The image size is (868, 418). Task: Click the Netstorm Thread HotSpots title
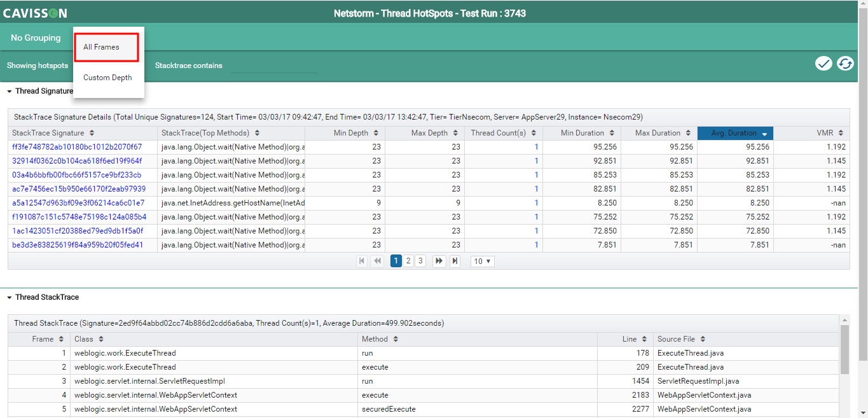[430, 13]
